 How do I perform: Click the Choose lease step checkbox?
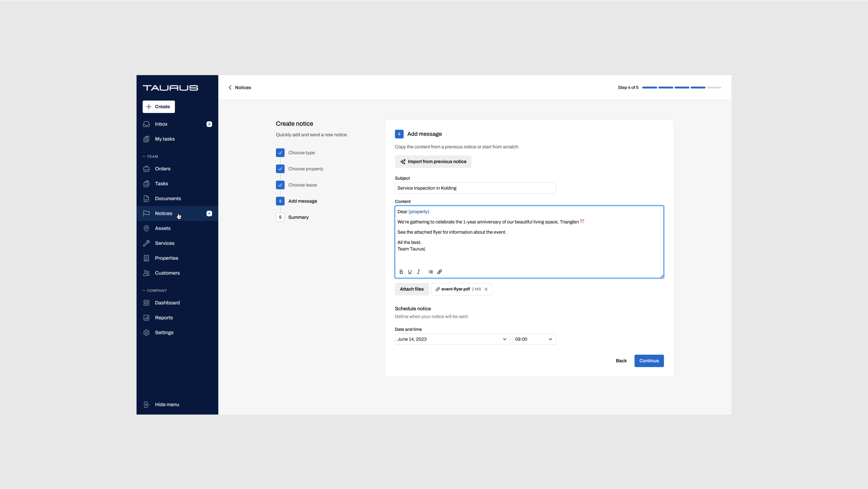(280, 185)
